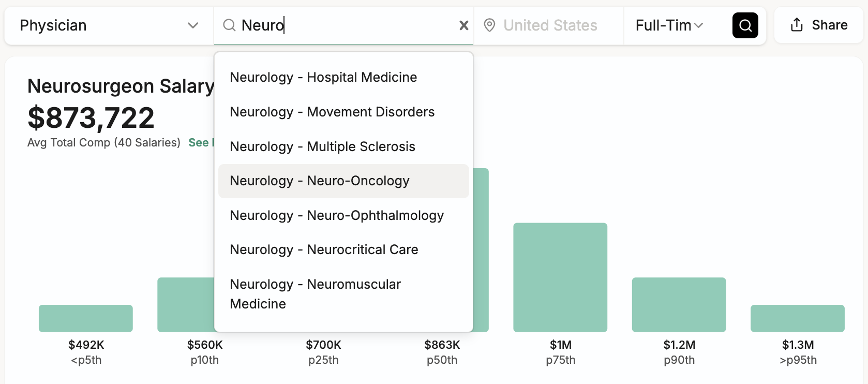Image resolution: width=868 pixels, height=384 pixels.
Task: Choose Neurology - Neuro-Oncology option
Action: click(343, 181)
